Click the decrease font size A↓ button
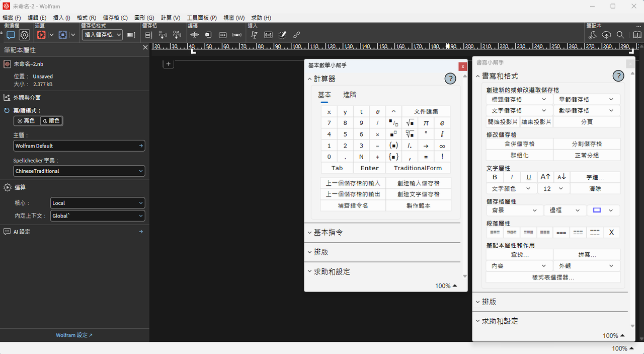This screenshot has width=644, height=354. [x=562, y=177]
